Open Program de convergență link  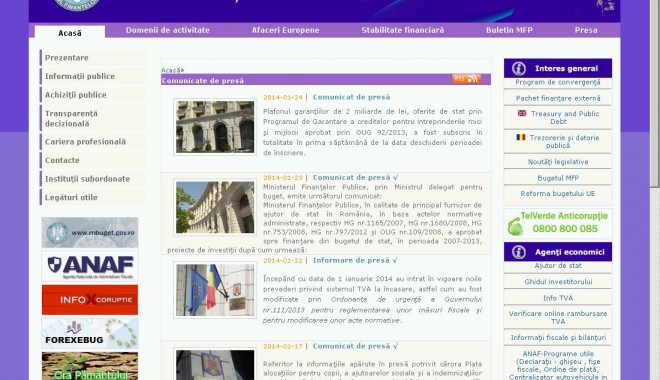(x=558, y=82)
